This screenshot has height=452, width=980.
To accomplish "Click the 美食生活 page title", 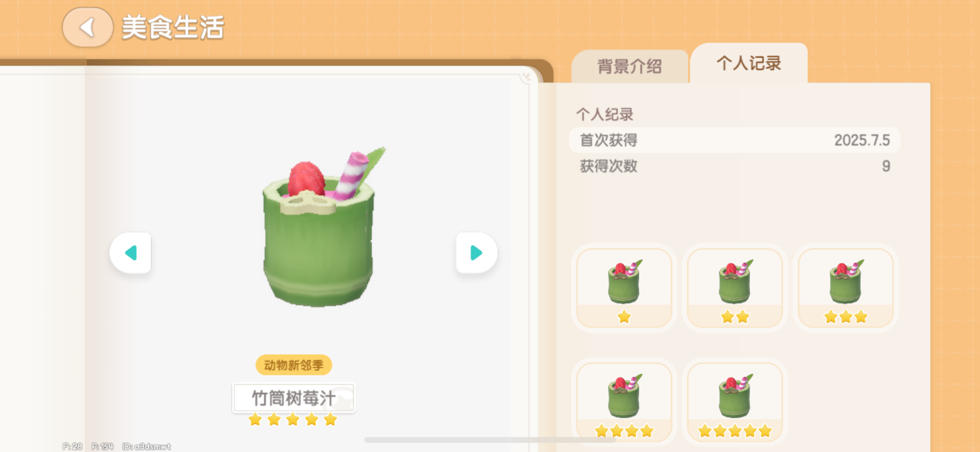I will (x=173, y=28).
